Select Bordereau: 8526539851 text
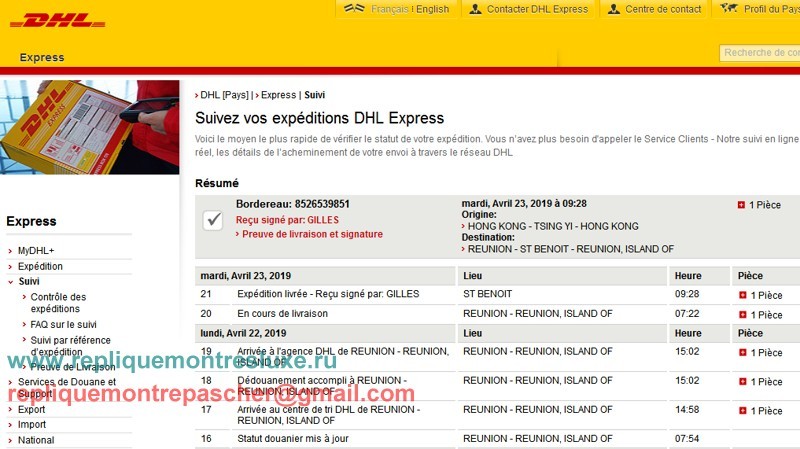 click(x=293, y=204)
